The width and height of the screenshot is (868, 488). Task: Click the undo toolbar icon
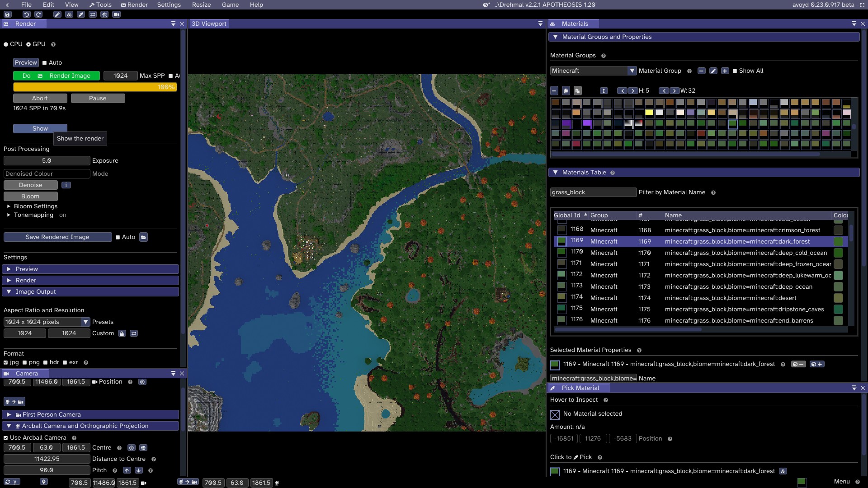coord(27,14)
